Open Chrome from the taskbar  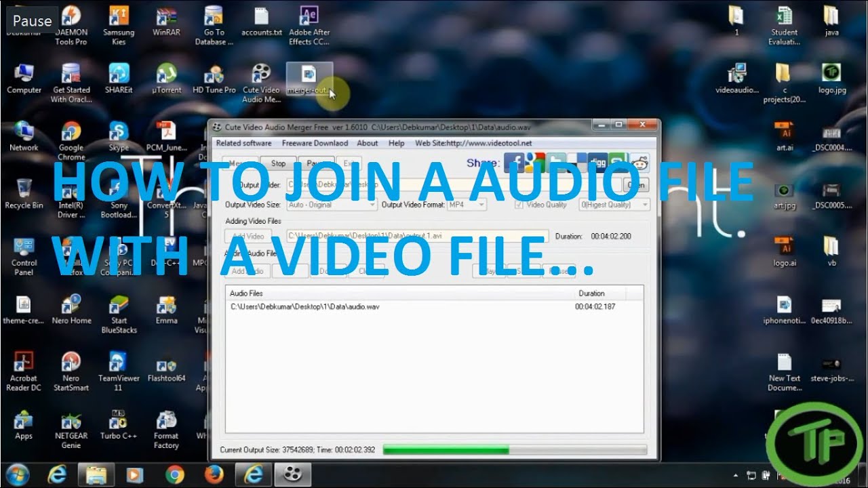pos(175,474)
